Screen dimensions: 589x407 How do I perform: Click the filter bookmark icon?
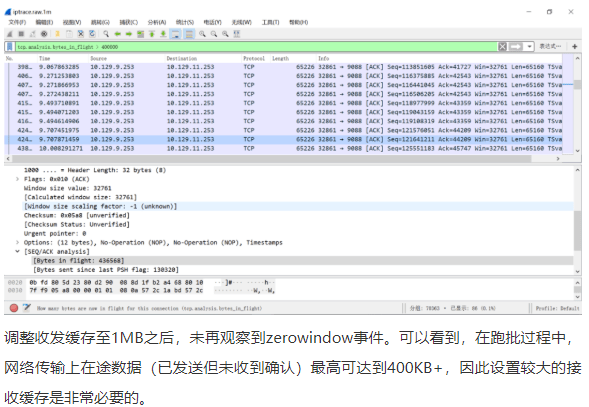(x=10, y=47)
